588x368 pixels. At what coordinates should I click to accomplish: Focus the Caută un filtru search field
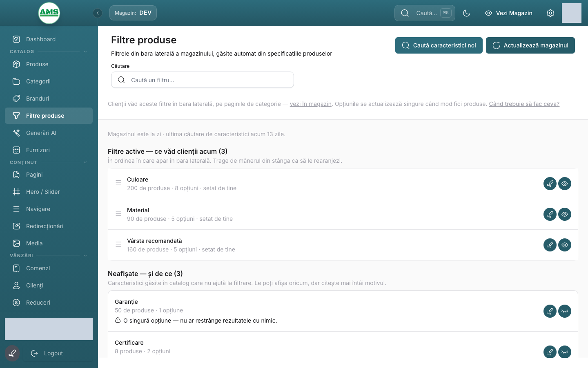pos(203,80)
